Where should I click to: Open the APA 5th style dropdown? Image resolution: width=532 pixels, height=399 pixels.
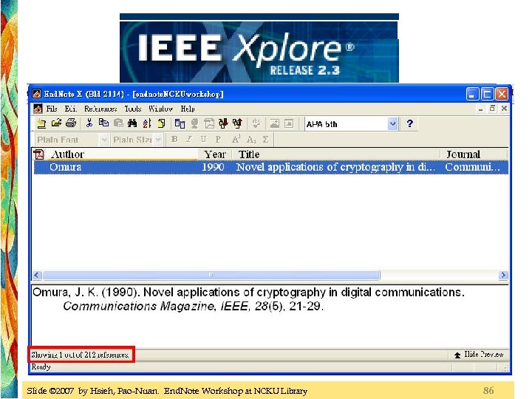point(392,124)
